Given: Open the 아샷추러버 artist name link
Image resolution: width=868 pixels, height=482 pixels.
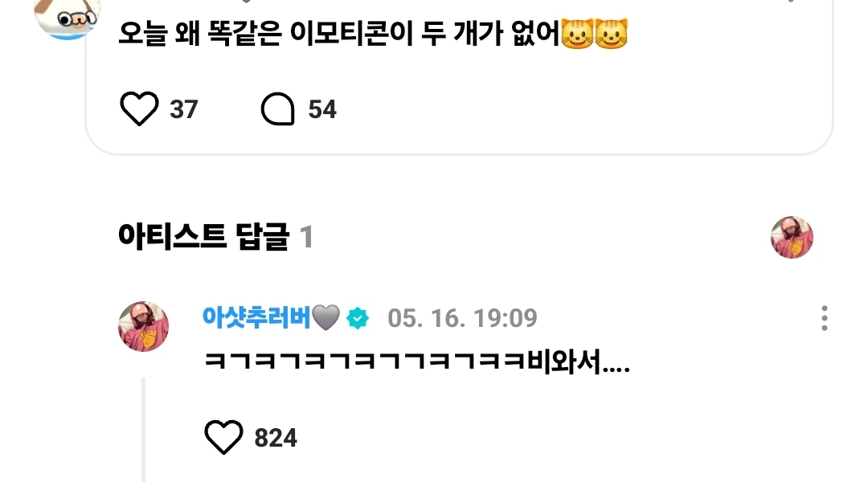Looking at the screenshot, I should 256,317.
